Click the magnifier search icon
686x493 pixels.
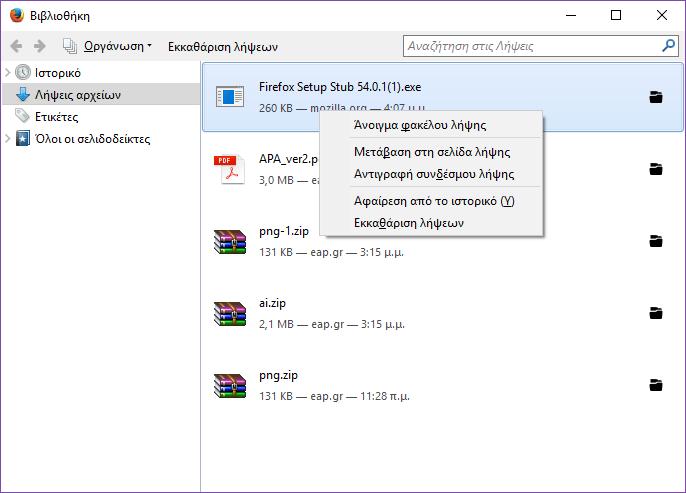[668, 45]
